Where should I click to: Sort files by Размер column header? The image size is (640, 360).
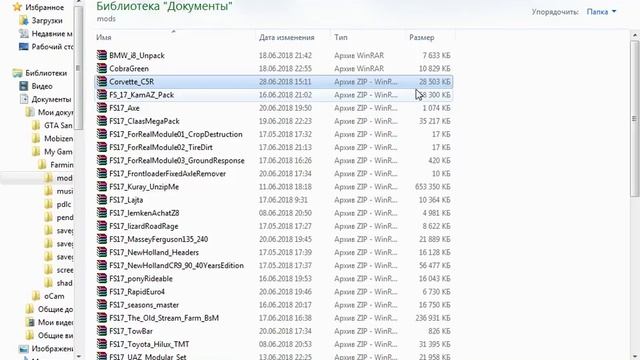[422, 37]
